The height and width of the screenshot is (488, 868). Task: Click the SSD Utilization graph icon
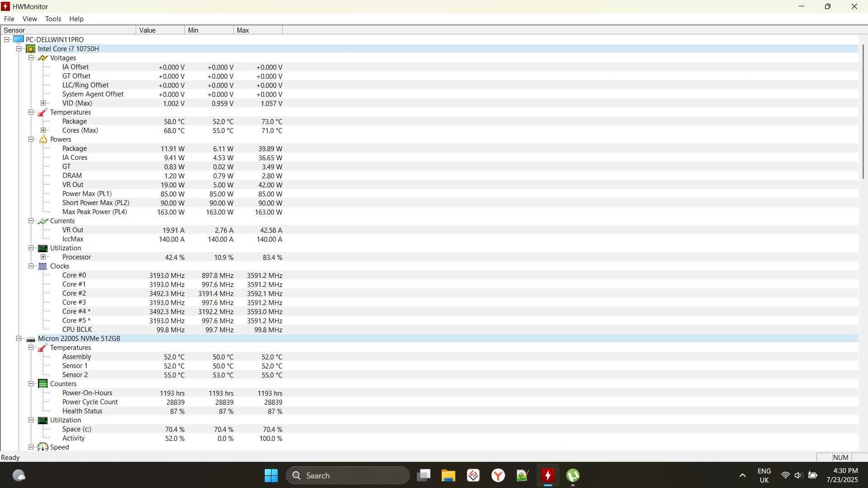(43, 420)
